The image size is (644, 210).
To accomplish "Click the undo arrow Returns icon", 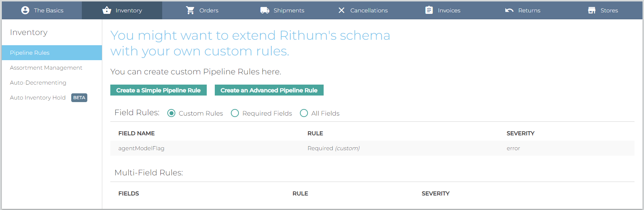I will pos(509,10).
